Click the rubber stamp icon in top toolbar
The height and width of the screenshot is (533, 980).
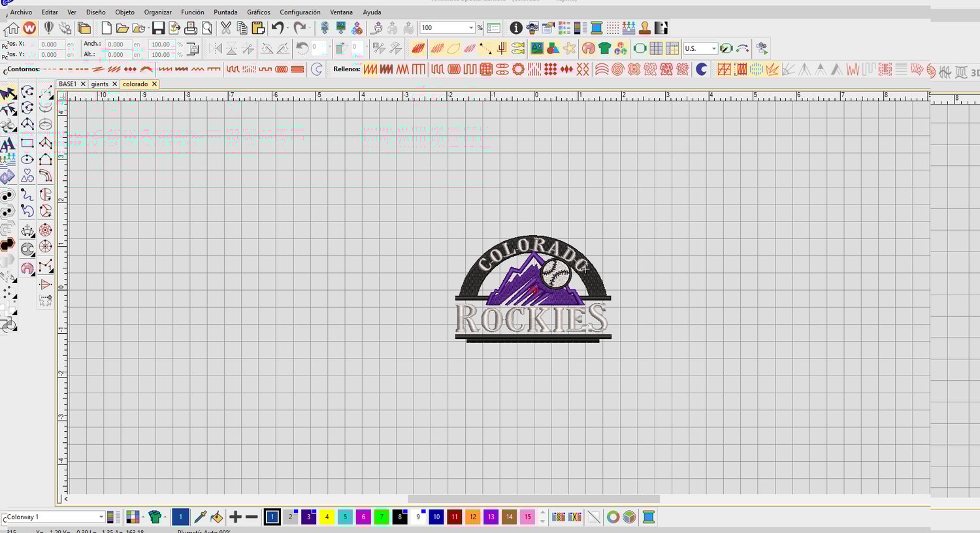coord(645,28)
